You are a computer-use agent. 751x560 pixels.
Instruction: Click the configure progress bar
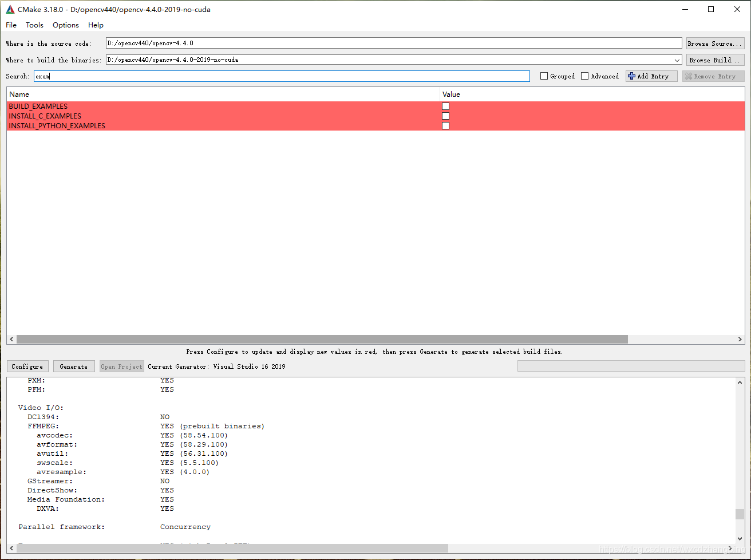pos(631,366)
